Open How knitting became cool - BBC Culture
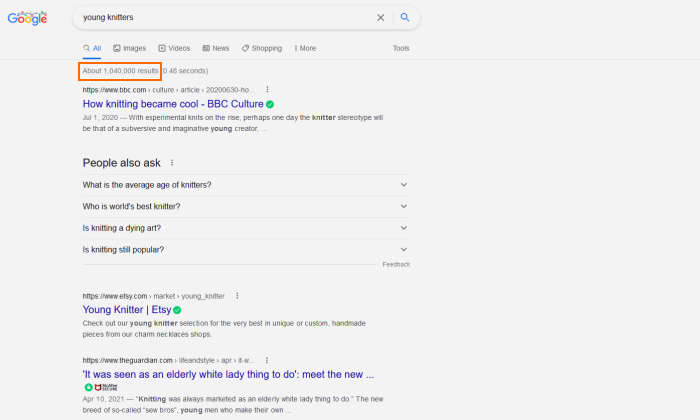The width and height of the screenshot is (700, 420). 173,104
